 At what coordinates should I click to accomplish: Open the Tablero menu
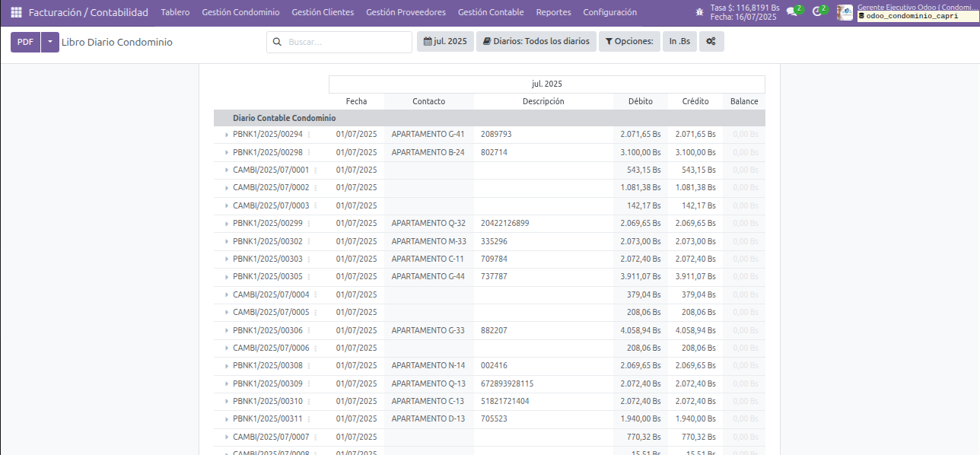pyautogui.click(x=175, y=12)
